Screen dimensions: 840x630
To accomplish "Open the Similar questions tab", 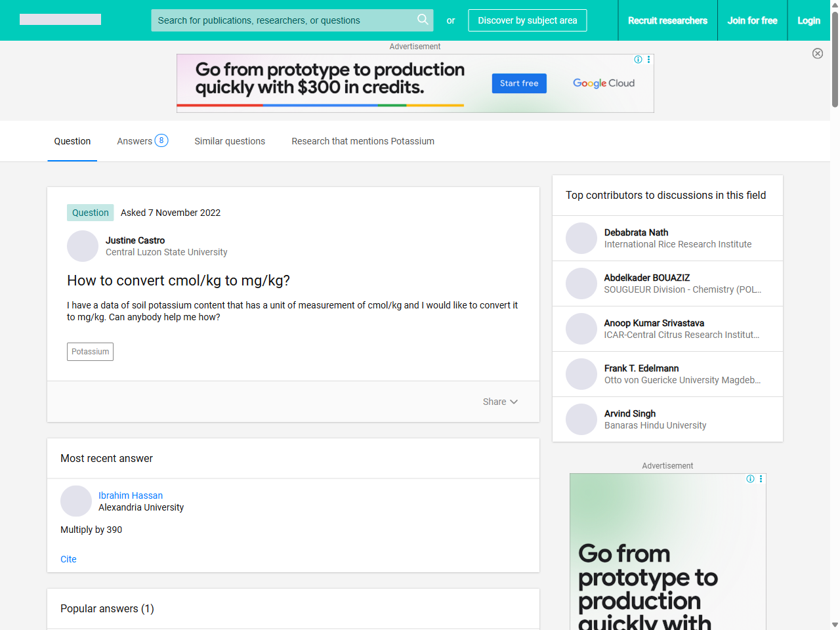I will tap(230, 141).
